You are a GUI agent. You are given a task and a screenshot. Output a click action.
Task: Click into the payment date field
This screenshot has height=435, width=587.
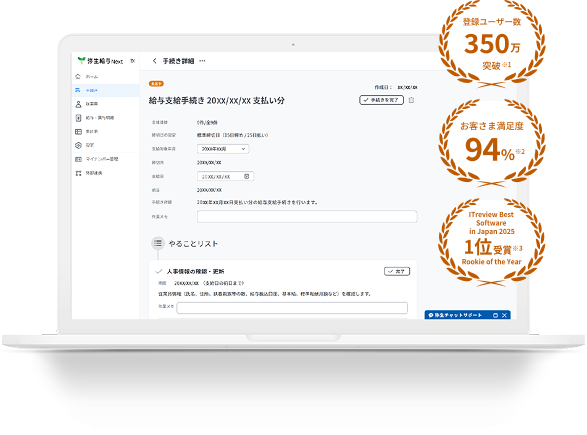click(225, 176)
